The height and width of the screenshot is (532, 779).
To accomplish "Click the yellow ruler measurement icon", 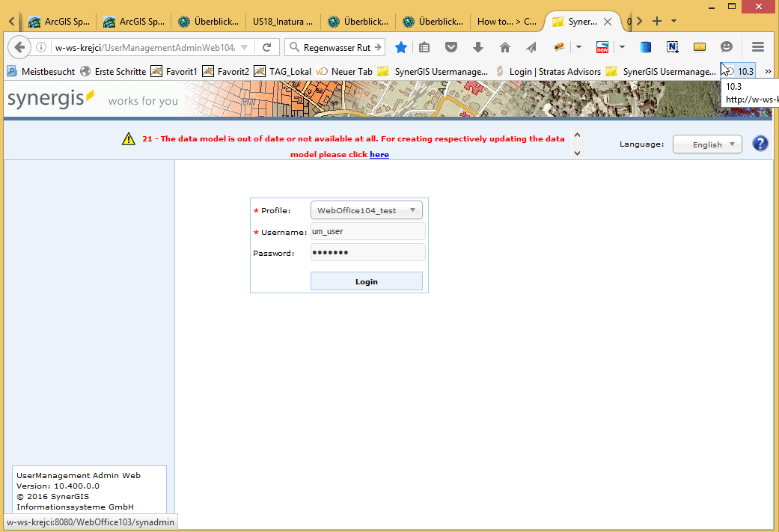I will click(699, 46).
